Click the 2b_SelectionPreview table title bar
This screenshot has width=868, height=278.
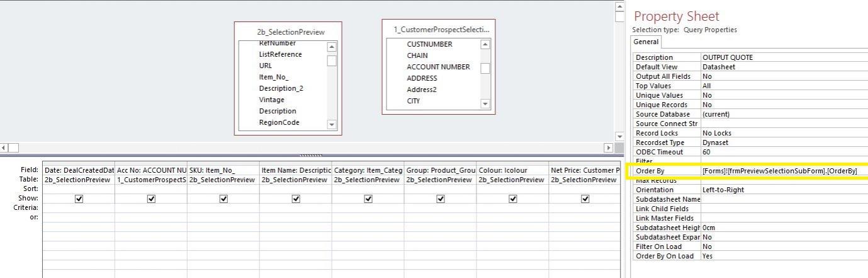coord(288,32)
